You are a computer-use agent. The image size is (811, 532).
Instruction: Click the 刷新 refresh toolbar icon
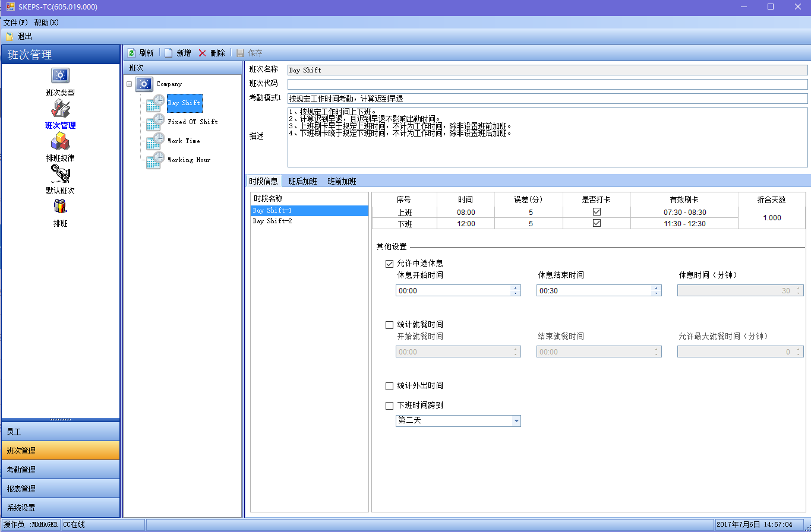point(131,53)
